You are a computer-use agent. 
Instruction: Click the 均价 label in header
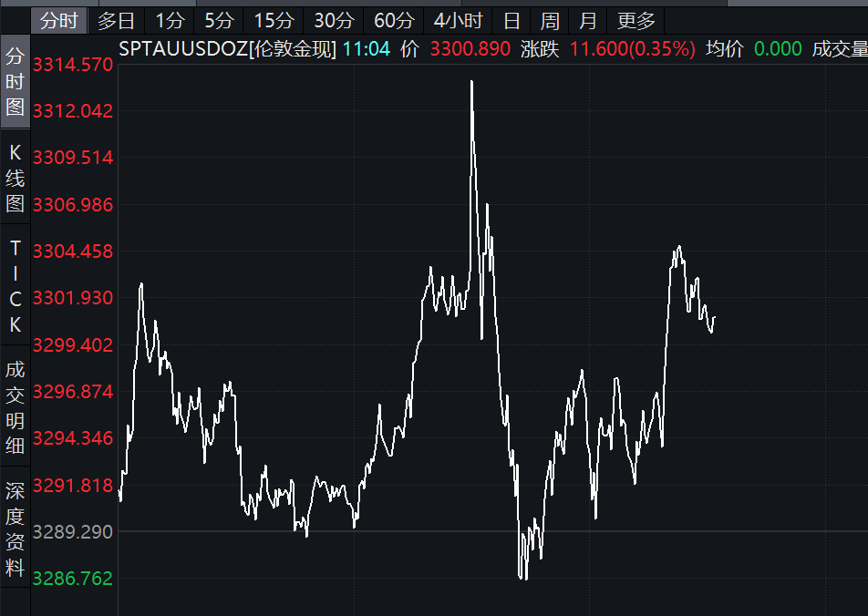tap(725, 49)
